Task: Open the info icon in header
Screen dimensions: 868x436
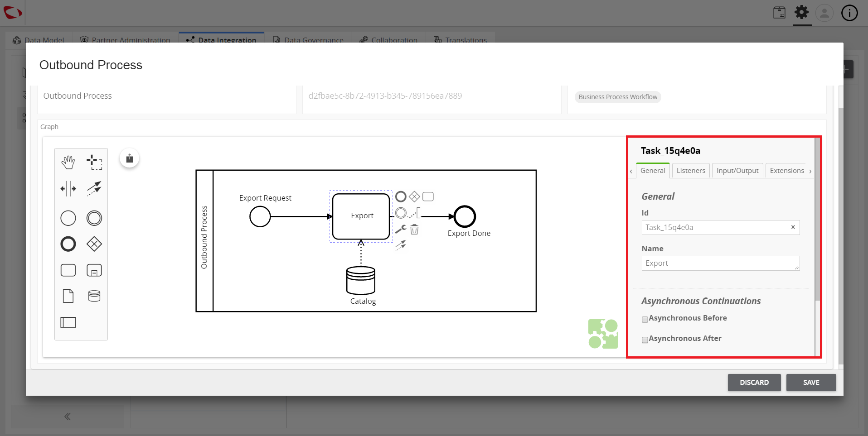Action: [x=849, y=13]
